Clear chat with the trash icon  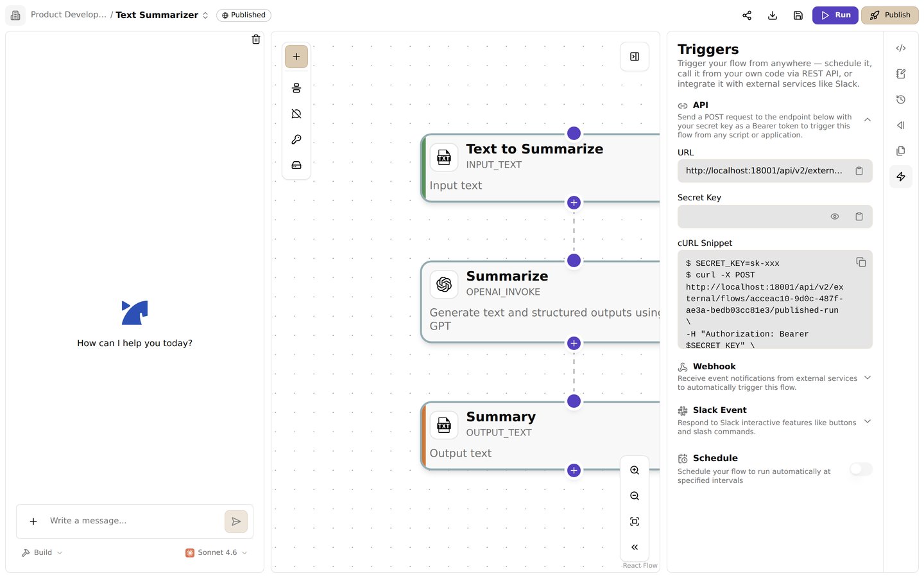coord(256,39)
